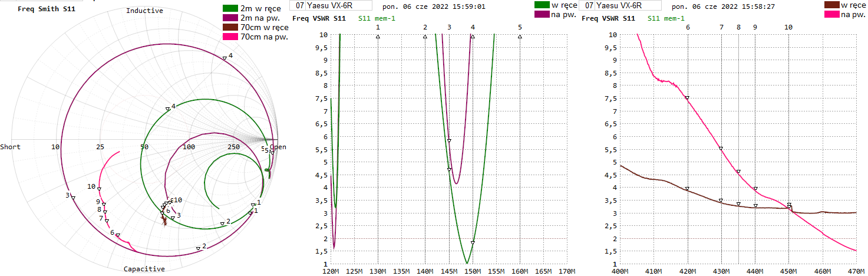Click marker 5 triangle at the top of the 120M-170M chart
The width and height of the screenshot is (868, 276).
pos(520,37)
